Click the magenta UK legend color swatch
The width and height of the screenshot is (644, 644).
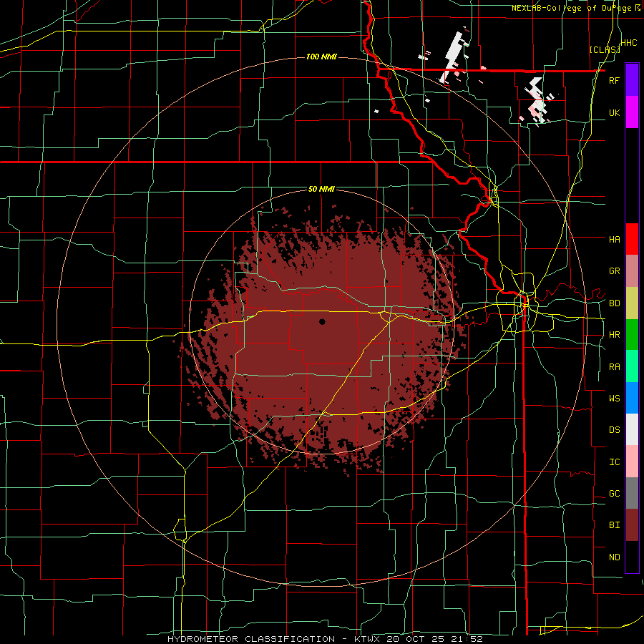tap(632, 112)
